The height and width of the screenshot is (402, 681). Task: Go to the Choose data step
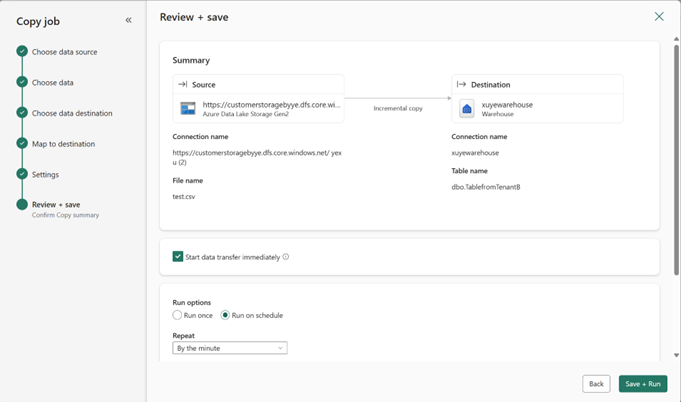pyautogui.click(x=52, y=82)
